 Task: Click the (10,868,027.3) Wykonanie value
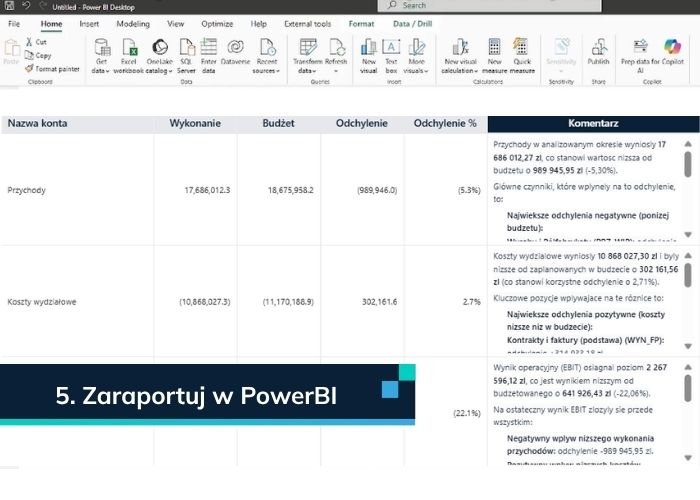204,302
